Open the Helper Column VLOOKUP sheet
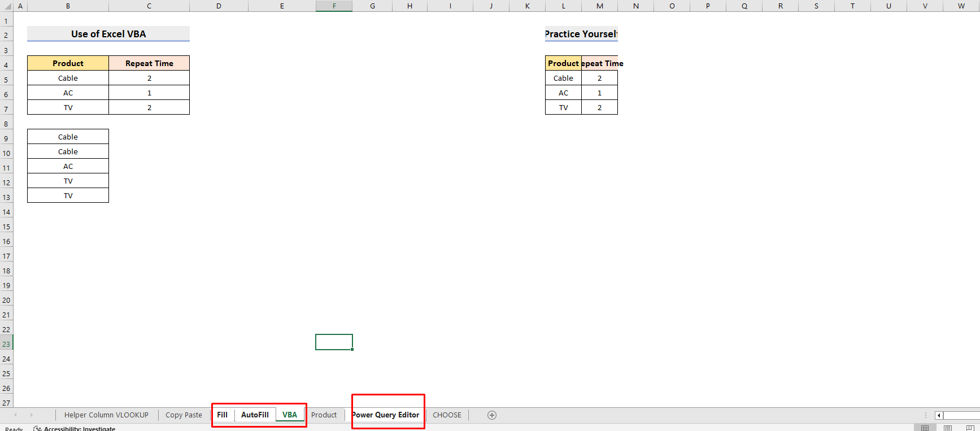The width and height of the screenshot is (980, 431). click(106, 415)
